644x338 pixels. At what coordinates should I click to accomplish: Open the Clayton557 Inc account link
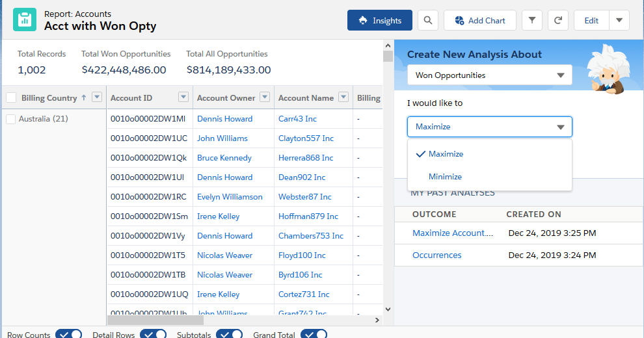306,138
